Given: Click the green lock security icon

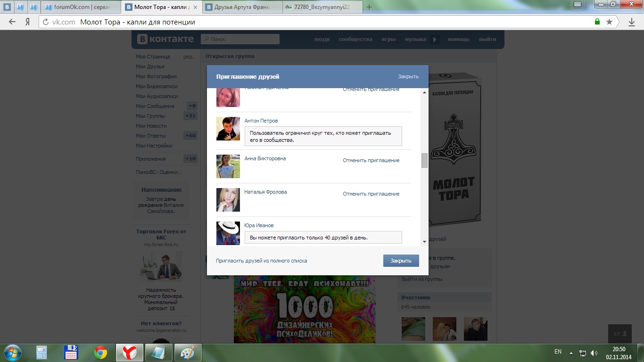Looking at the screenshot, I should 597,22.
